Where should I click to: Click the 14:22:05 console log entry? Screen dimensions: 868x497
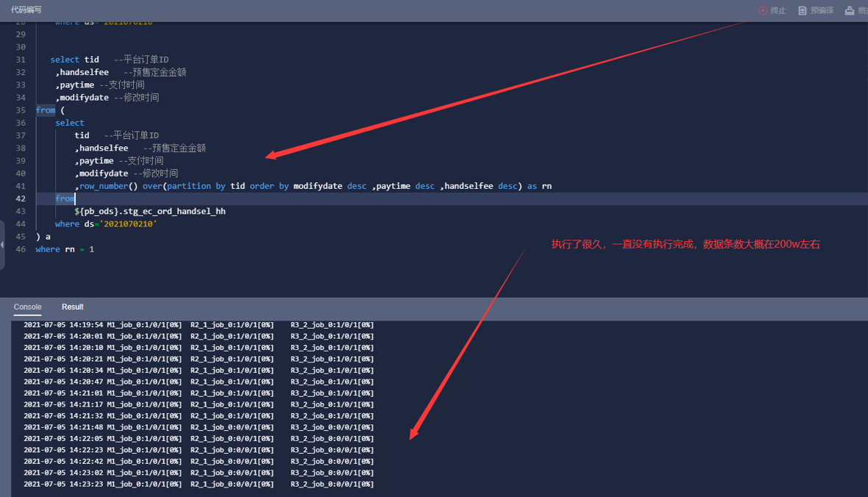coord(198,439)
